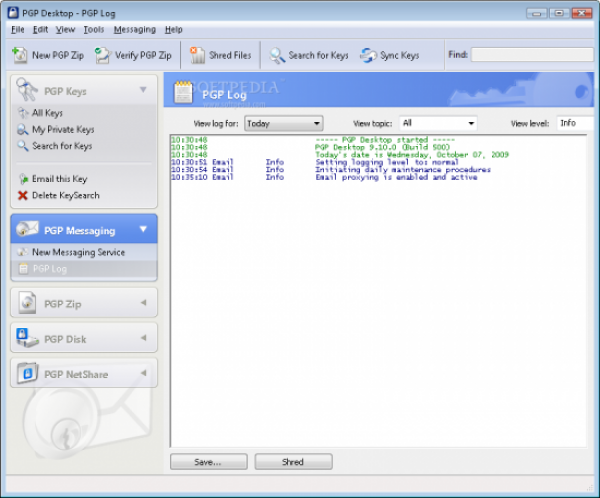Image resolution: width=600 pixels, height=498 pixels.
Task: Maximize the PGP Desktop window
Action: coord(559,13)
